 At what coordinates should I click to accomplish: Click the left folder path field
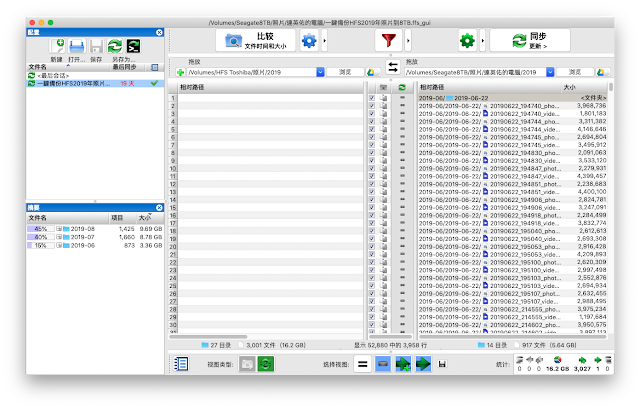point(251,72)
